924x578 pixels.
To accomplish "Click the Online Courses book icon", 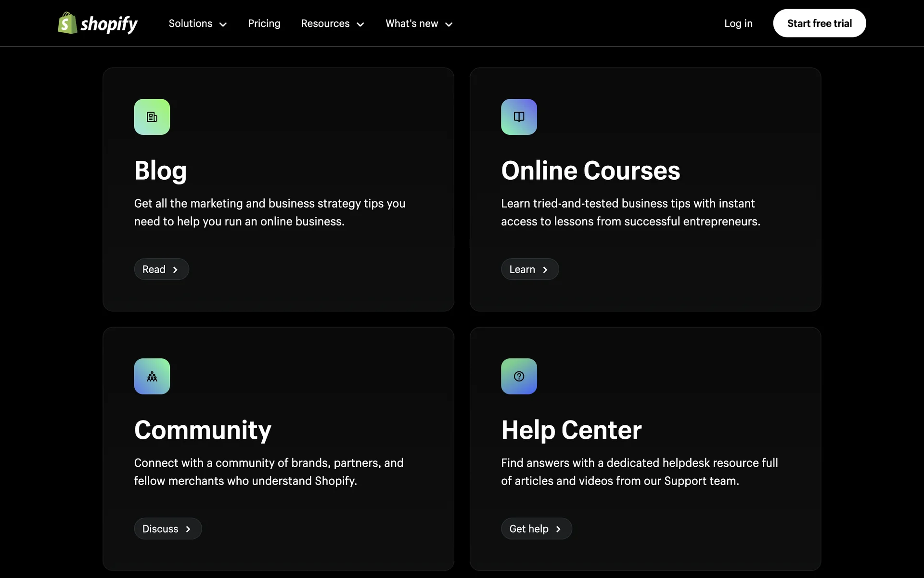I will point(519,117).
